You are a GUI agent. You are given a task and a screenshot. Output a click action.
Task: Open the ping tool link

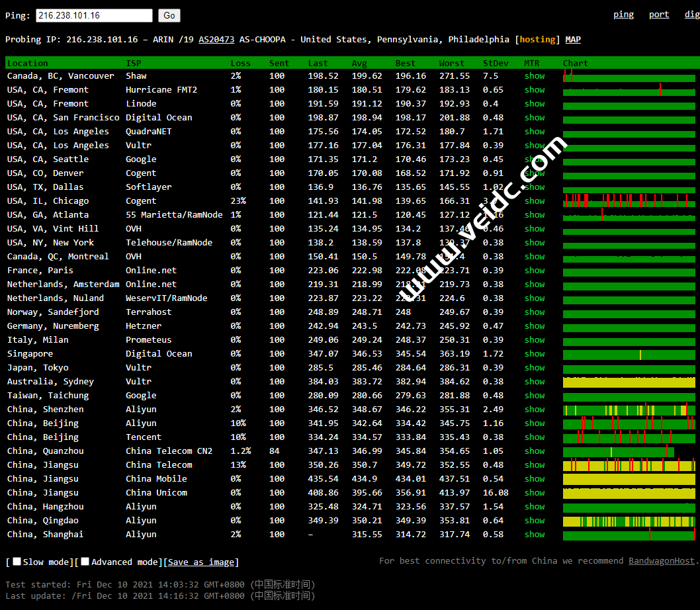click(x=623, y=15)
